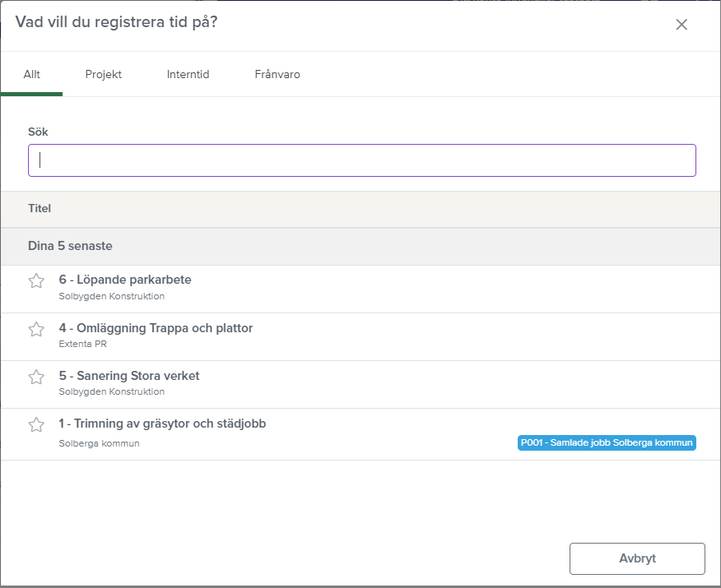Click Solberga kommun customer subtitle
The width and height of the screenshot is (721, 588).
(x=100, y=443)
